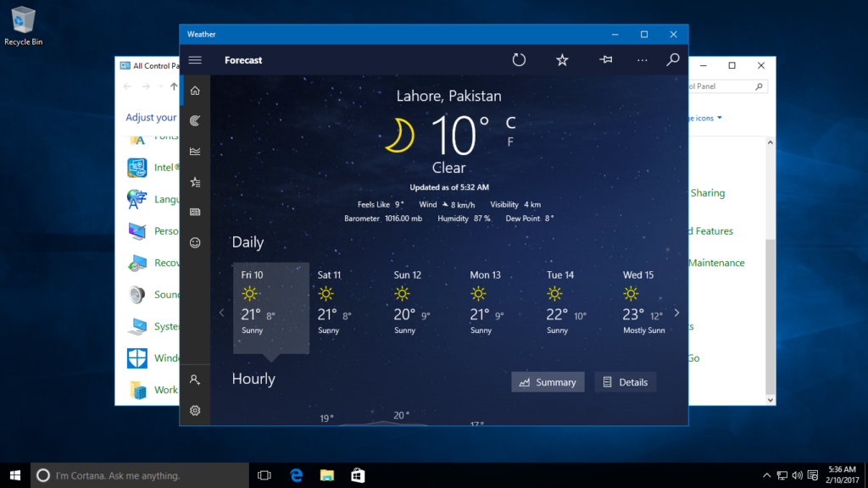Open the Weather app search
Screen dimensions: 868x488
coord(672,60)
